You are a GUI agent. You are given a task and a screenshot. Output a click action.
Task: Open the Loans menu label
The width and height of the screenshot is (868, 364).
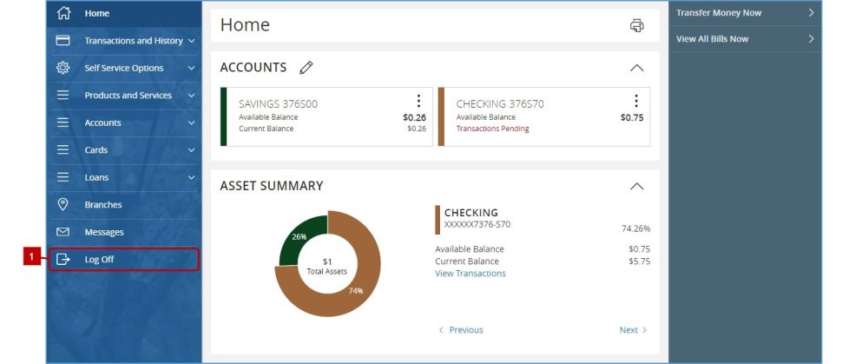pyautogui.click(x=97, y=177)
